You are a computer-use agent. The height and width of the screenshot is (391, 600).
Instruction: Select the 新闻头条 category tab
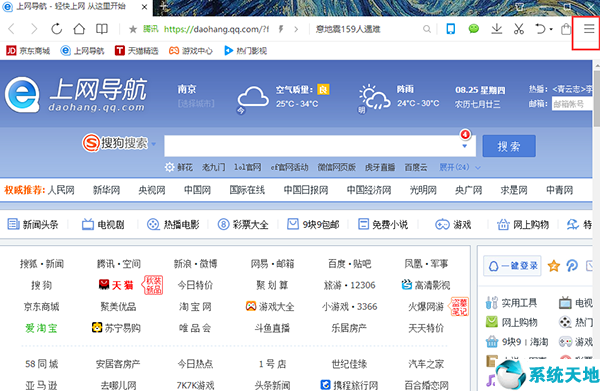point(33,224)
